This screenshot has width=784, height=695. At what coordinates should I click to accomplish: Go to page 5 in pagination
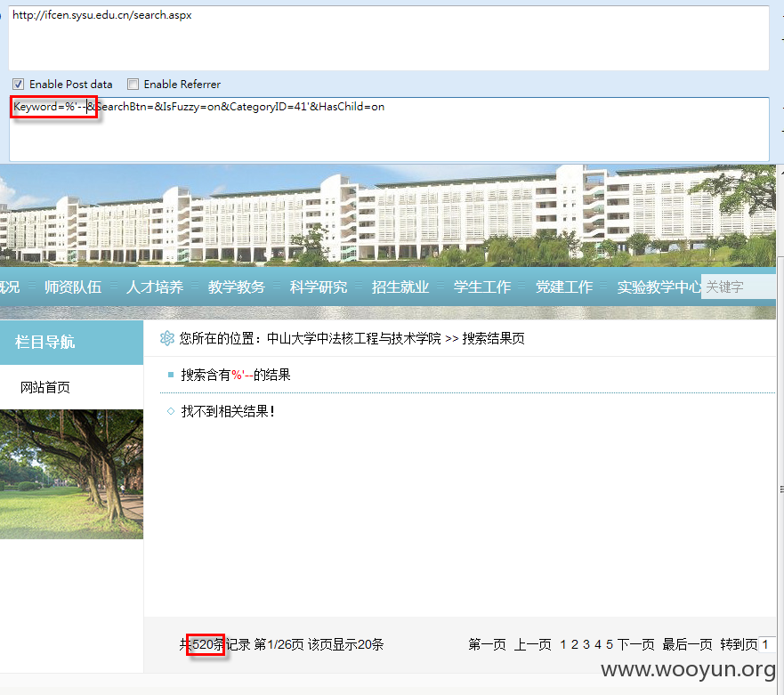[x=609, y=644]
